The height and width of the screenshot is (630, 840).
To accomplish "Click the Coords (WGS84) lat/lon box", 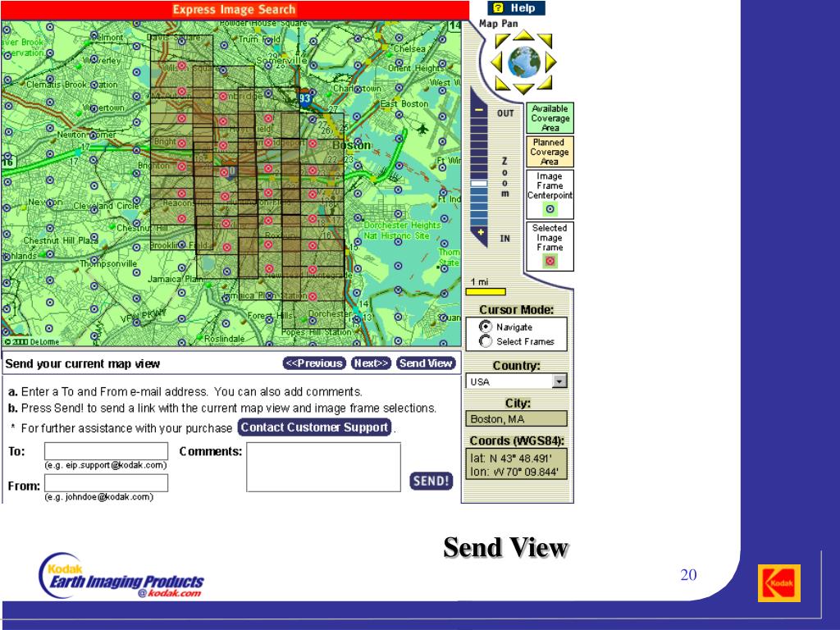I will point(517,464).
